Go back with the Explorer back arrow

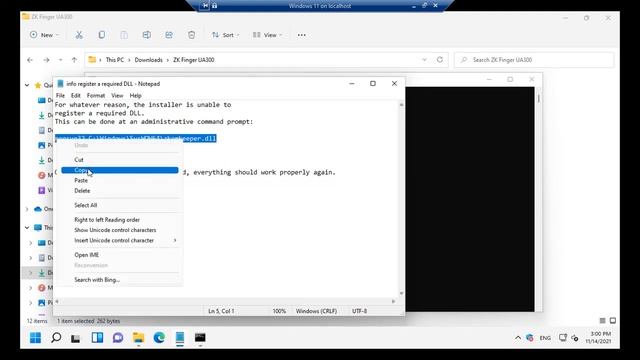[x=30, y=60]
